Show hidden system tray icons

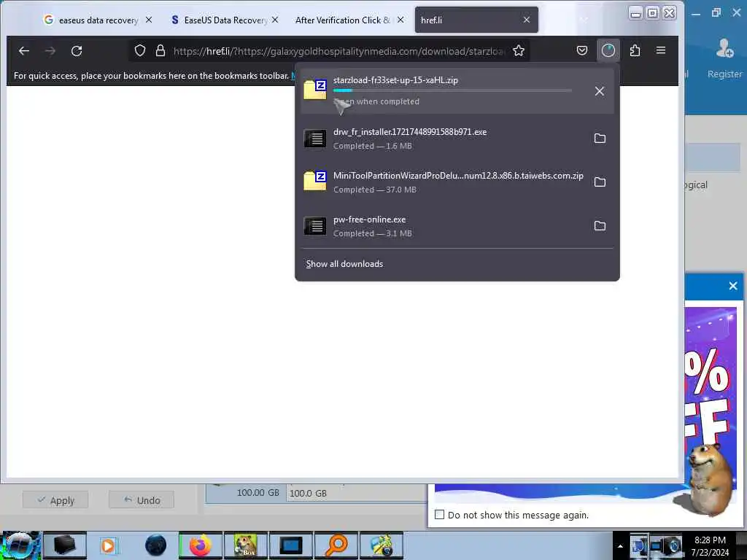(x=620, y=546)
